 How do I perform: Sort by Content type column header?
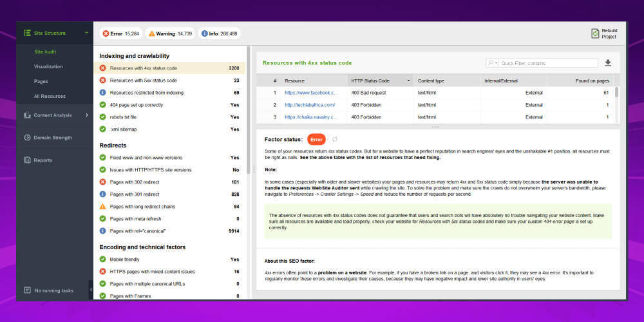coord(447,80)
